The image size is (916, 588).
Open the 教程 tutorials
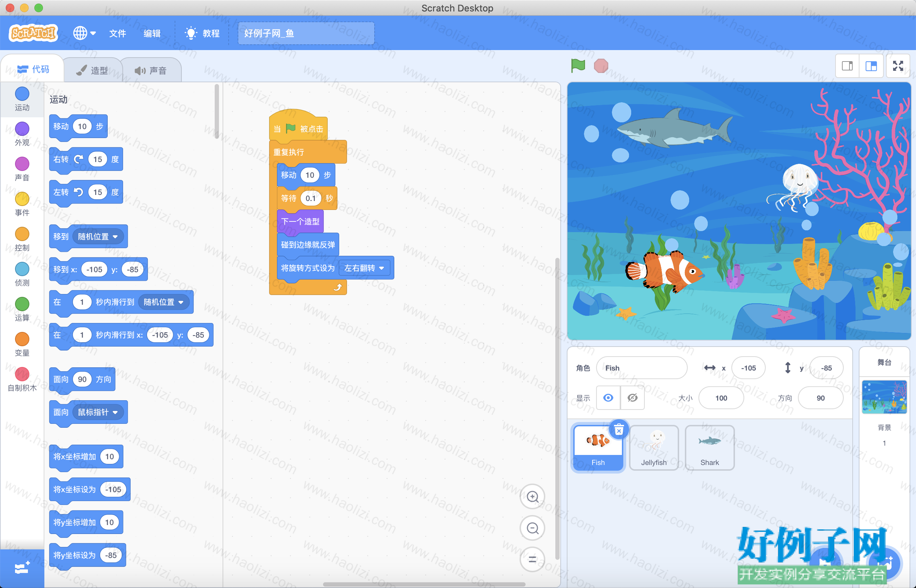coord(202,33)
